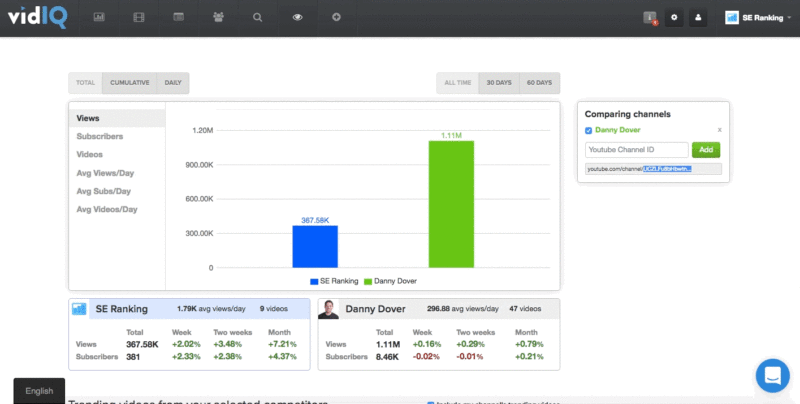Click the film strip videos icon
This screenshot has height=404, width=800.
[x=138, y=17]
